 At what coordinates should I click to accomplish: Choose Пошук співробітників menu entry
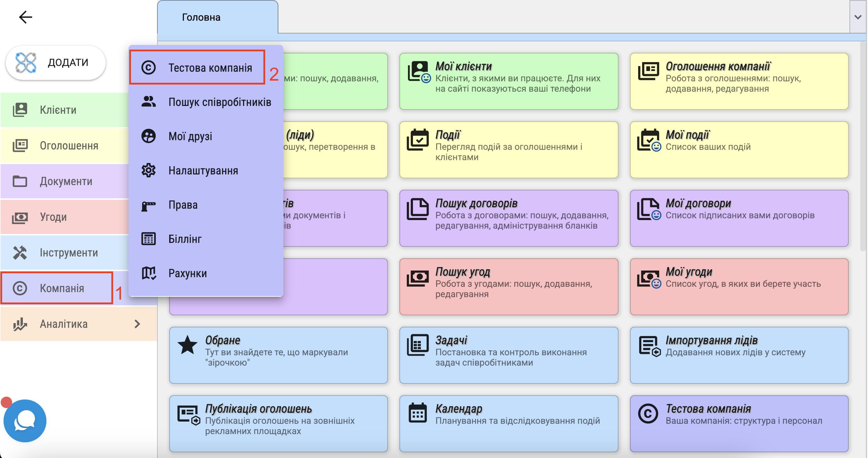click(x=219, y=102)
